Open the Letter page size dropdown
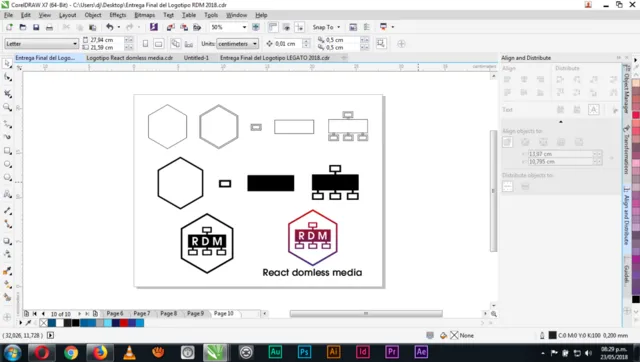The image size is (640, 362). pyautogui.click(x=41, y=44)
